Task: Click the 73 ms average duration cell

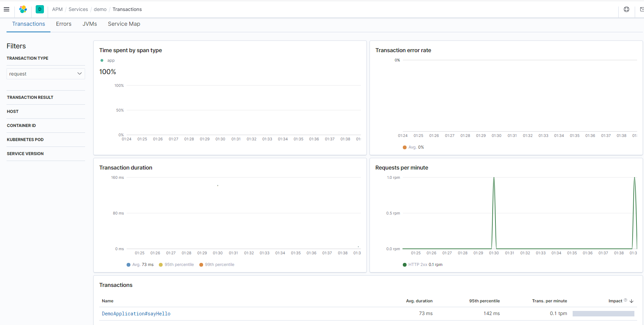Action: 426,314
